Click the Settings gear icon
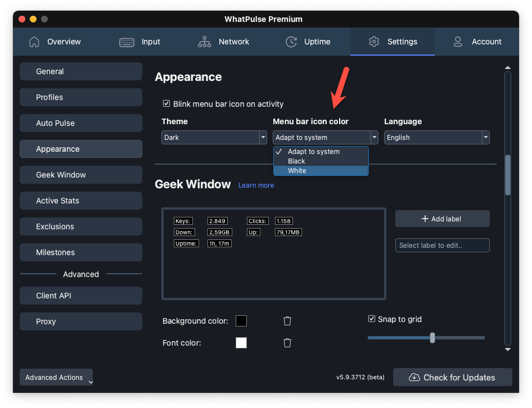 tap(373, 42)
